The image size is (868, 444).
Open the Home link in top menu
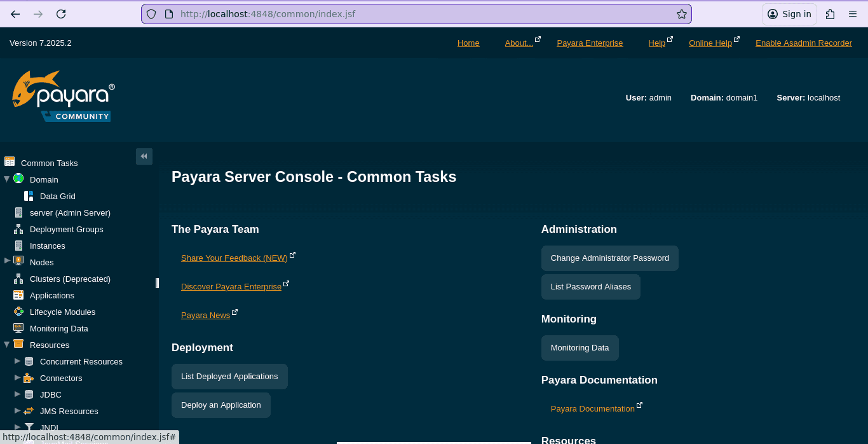[468, 43]
